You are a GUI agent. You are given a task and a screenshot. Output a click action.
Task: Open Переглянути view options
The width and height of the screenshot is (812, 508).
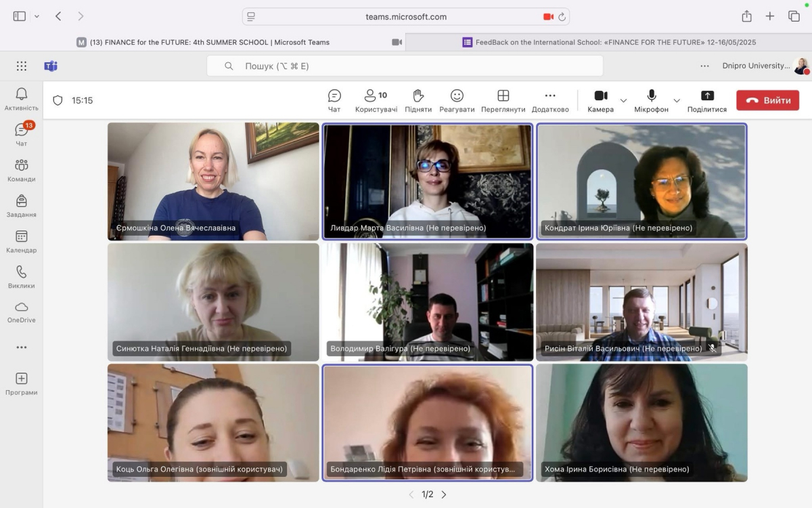[x=503, y=100]
